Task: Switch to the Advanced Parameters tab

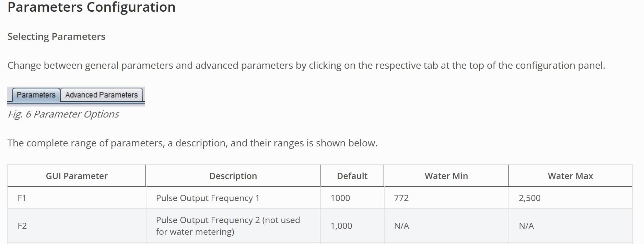Action: coord(102,95)
